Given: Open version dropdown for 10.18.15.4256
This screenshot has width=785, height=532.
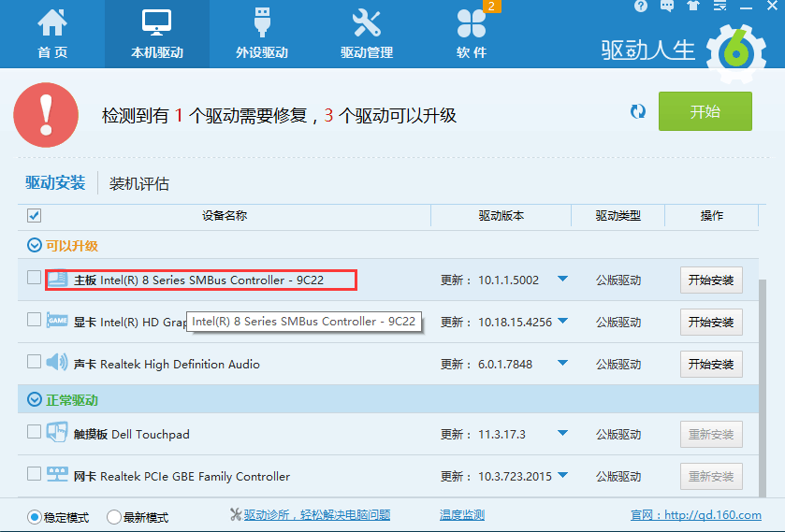Looking at the screenshot, I should point(562,321).
